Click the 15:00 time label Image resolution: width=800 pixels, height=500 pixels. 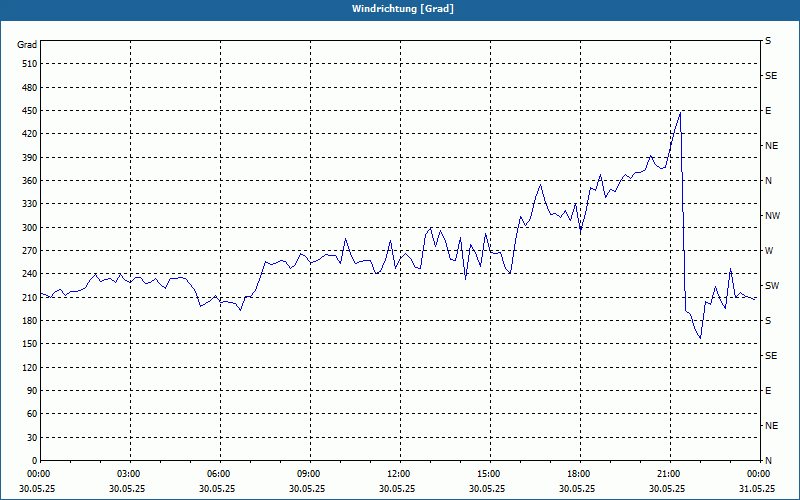pyautogui.click(x=489, y=474)
